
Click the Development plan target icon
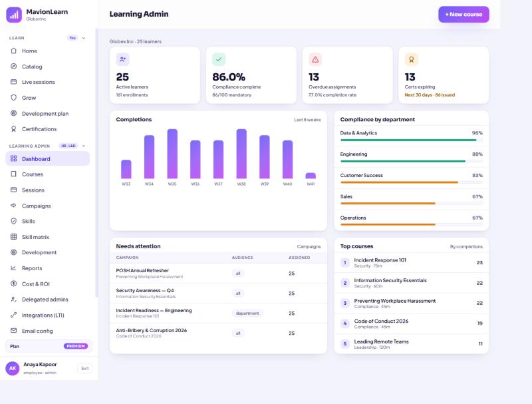[13, 113]
